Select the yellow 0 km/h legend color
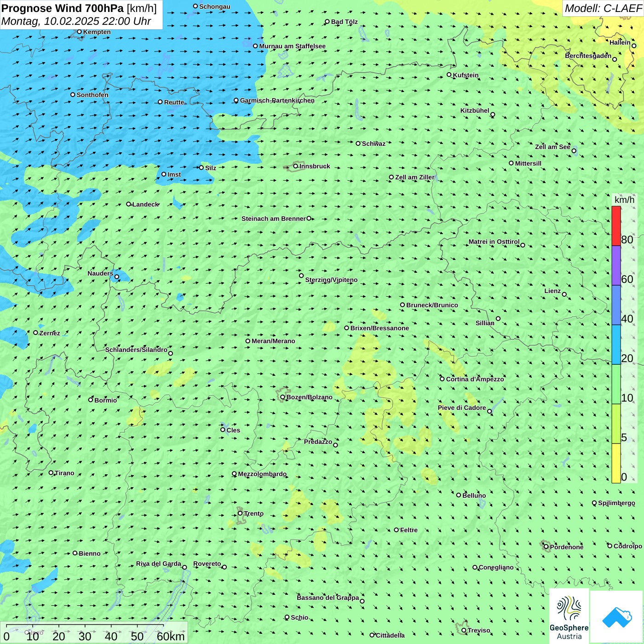 tap(616, 463)
